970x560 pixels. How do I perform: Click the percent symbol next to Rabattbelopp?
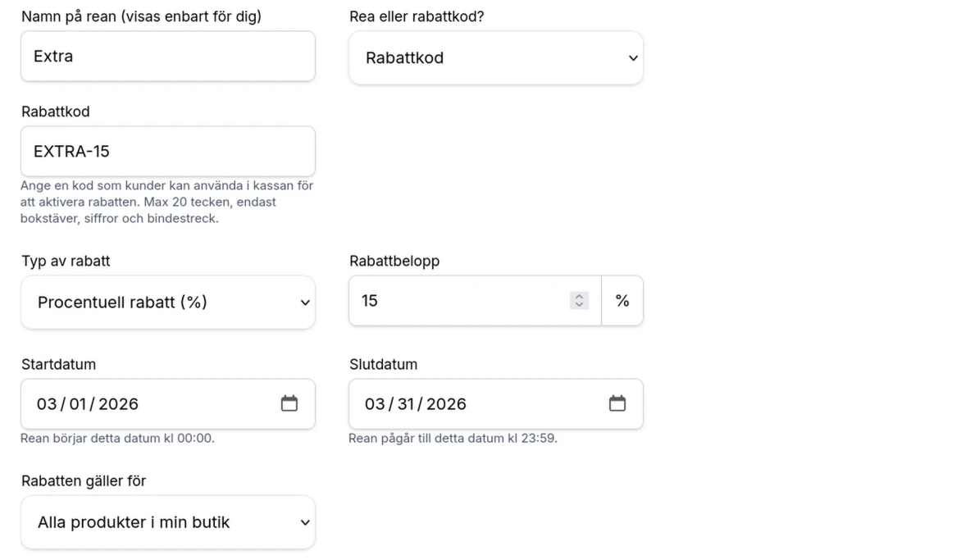point(622,300)
